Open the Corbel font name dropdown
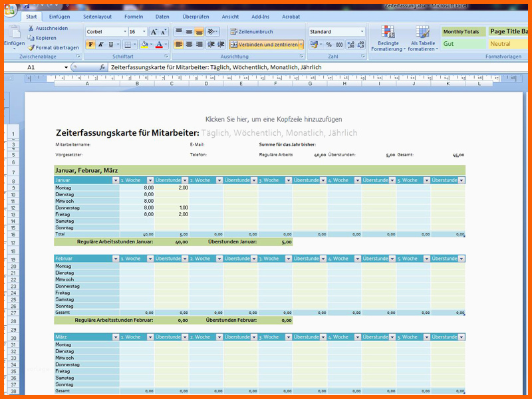The image size is (532, 399). pos(125,32)
